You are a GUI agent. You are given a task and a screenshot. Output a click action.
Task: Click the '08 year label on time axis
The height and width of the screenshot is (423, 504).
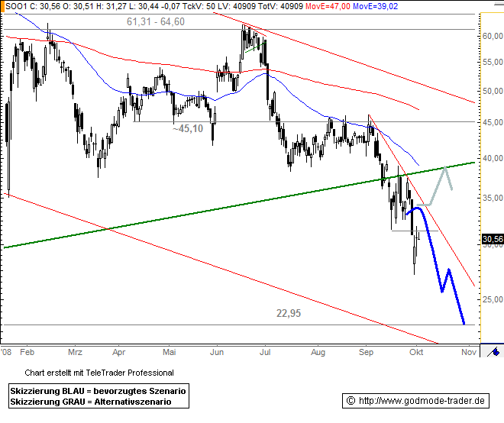[6, 352]
